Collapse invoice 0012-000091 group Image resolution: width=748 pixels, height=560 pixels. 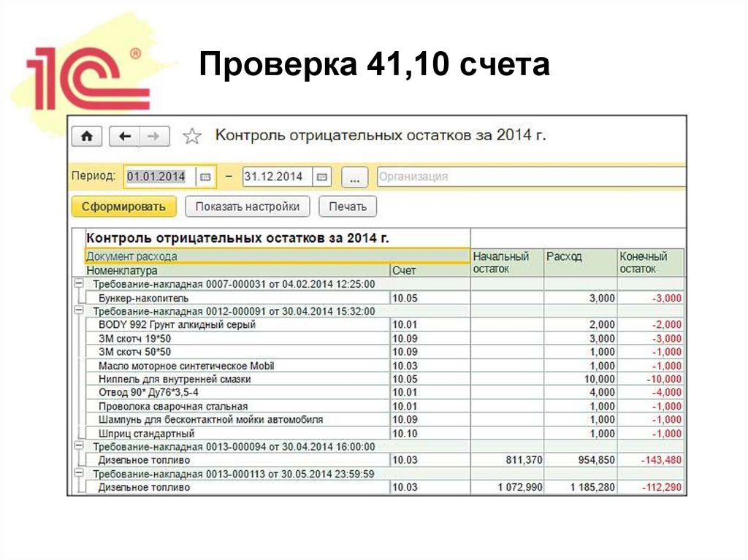coord(80,311)
